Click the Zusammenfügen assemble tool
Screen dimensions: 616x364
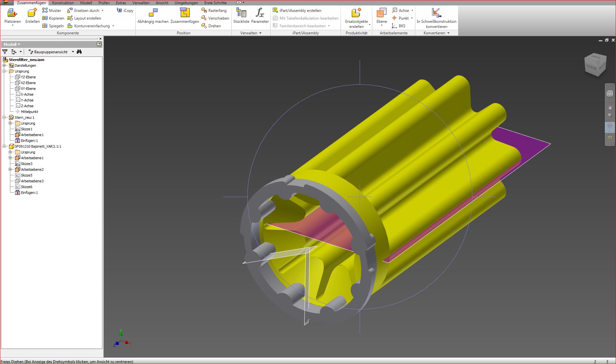point(185,13)
